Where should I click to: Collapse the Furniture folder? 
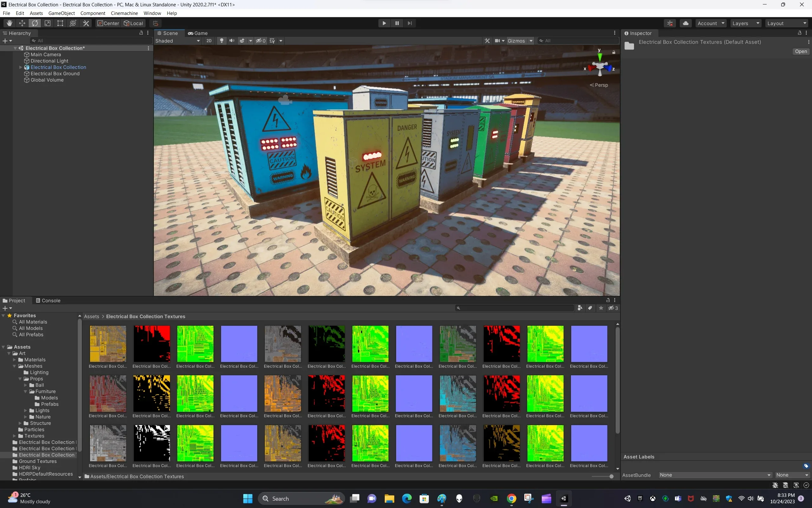pos(25,391)
